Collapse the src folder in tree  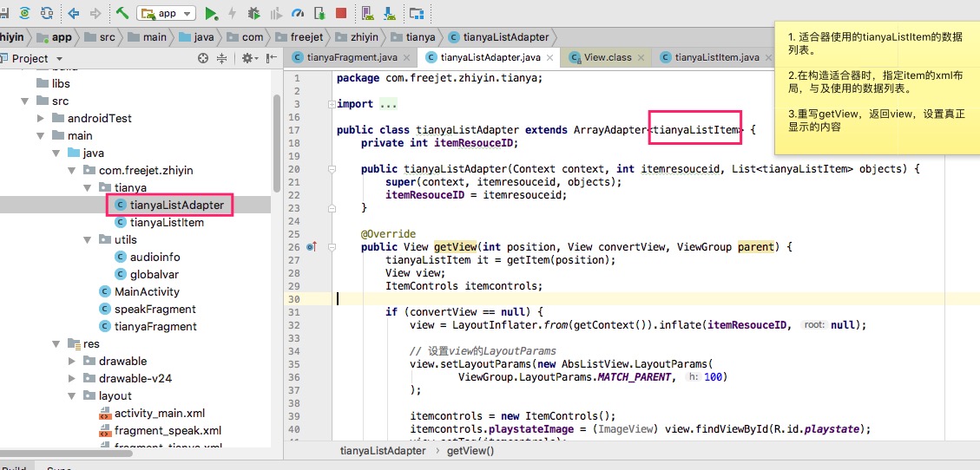coord(25,101)
